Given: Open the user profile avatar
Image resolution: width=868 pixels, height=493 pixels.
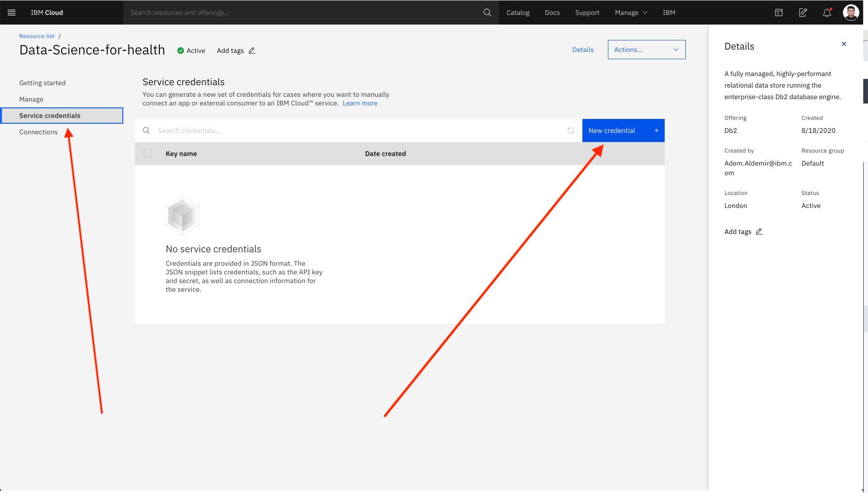Looking at the screenshot, I should [x=851, y=13].
